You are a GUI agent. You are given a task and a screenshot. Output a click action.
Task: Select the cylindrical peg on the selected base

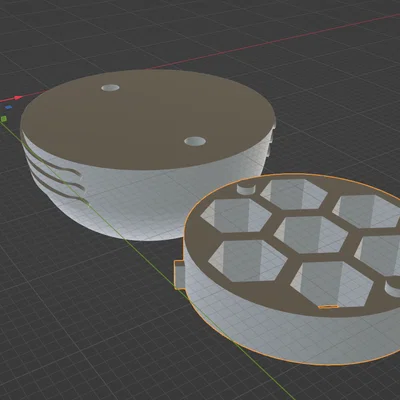pyautogui.click(x=246, y=188)
